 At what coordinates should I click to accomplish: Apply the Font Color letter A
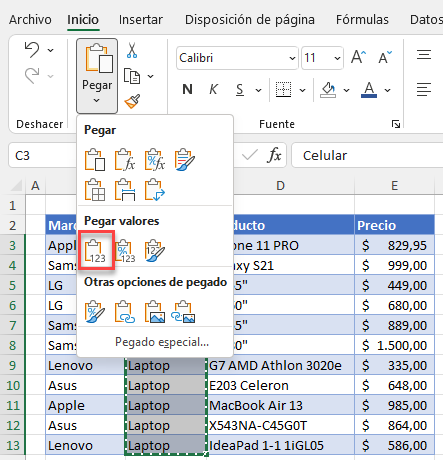(x=369, y=90)
